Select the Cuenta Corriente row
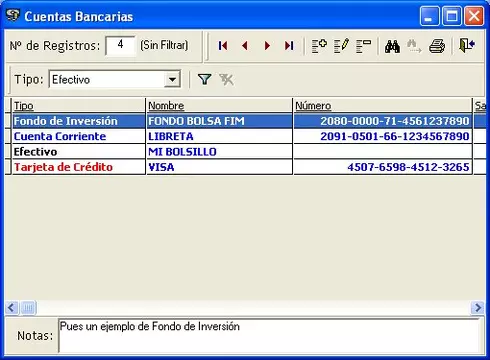Image resolution: width=490 pixels, height=360 pixels. tap(245, 136)
